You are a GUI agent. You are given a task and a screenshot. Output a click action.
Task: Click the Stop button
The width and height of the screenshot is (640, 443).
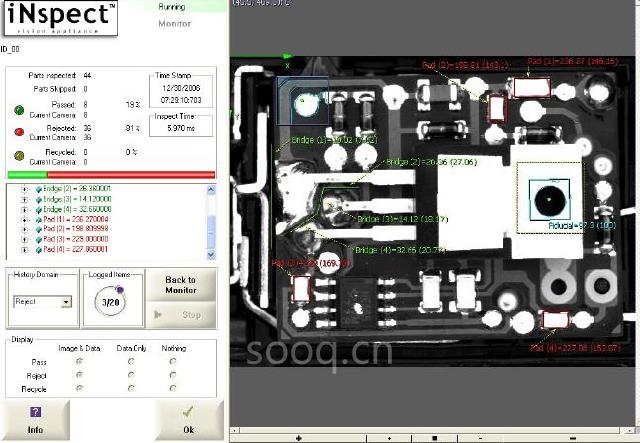tap(180, 314)
